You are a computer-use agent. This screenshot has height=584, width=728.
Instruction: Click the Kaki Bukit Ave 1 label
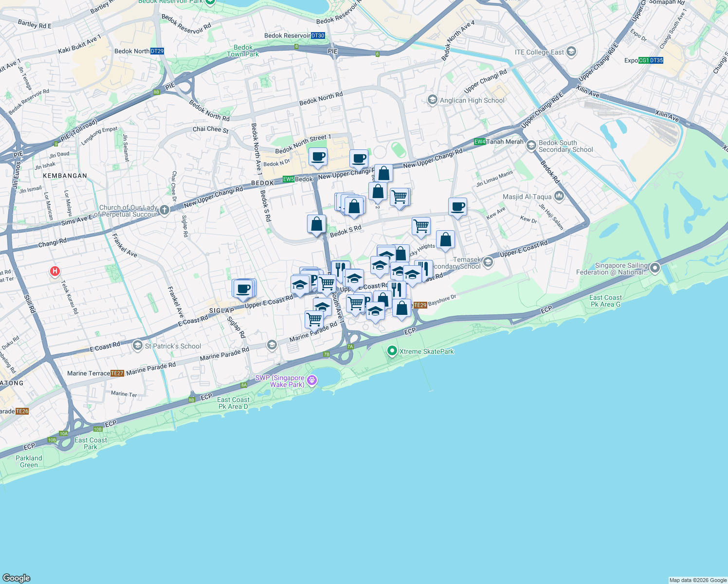(x=79, y=44)
